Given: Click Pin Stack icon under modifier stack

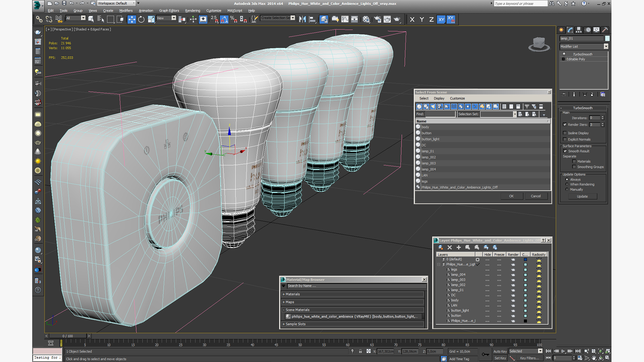Looking at the screenshot, I should coord(564,95).
